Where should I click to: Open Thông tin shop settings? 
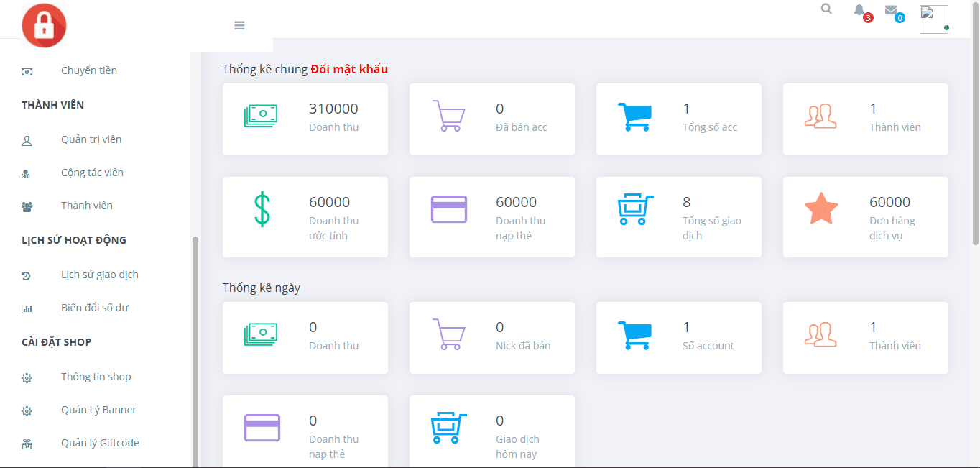[96, 377]
